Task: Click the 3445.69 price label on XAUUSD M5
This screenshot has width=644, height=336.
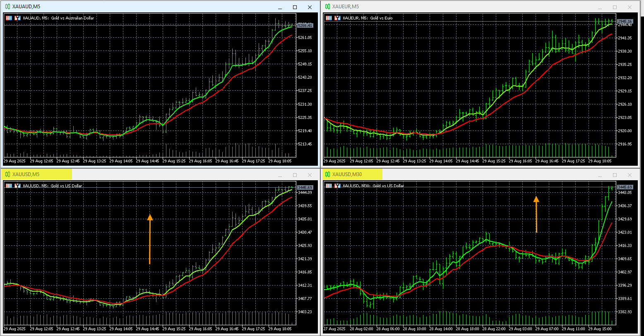Action: (305, 188)
